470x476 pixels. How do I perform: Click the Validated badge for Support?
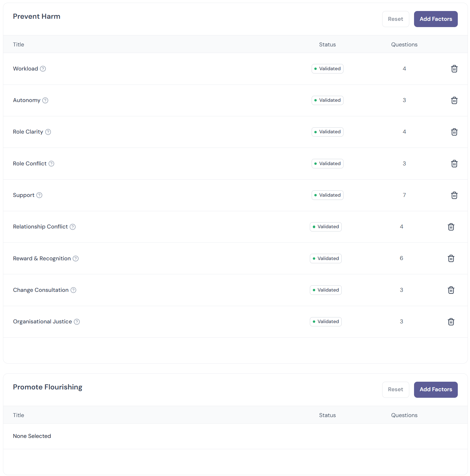tap(327, 195)
